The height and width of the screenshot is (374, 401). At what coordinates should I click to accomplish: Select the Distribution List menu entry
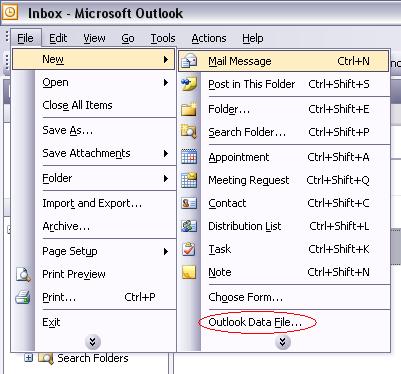[284, 226]
